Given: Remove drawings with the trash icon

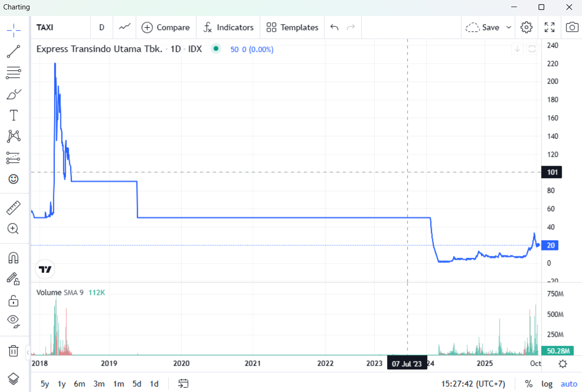Looking at the screenshot, I should pyautogui.click(x=14, y=350).
